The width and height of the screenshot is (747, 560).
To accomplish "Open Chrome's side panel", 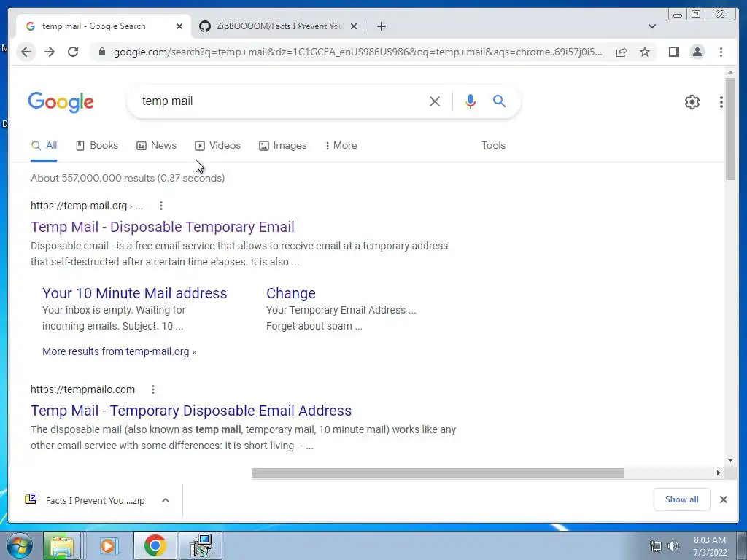I will tap(673, 52).
